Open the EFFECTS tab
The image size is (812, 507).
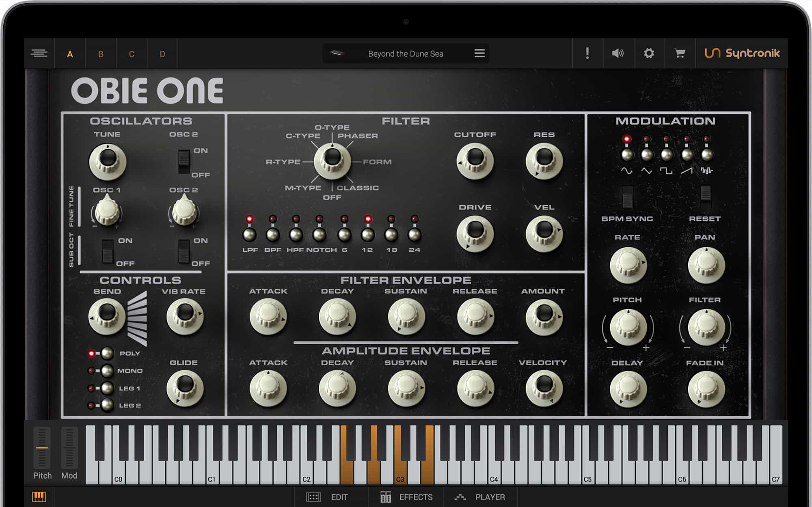pos(406,497)
